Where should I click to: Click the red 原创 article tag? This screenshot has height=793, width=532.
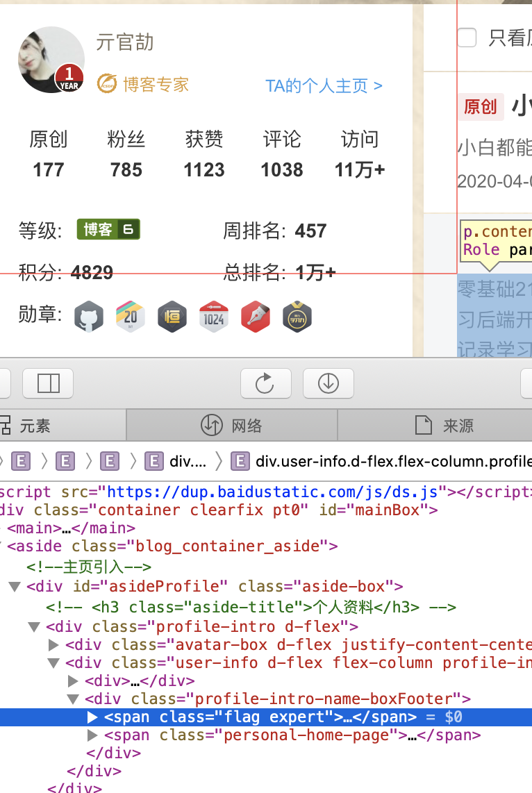coord(481,107)
